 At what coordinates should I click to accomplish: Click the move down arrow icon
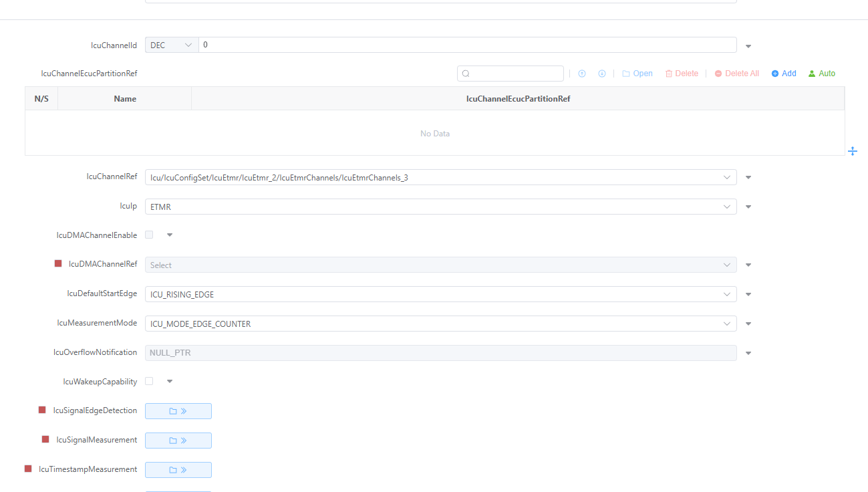pyautogui.click(x=602, y=74)
